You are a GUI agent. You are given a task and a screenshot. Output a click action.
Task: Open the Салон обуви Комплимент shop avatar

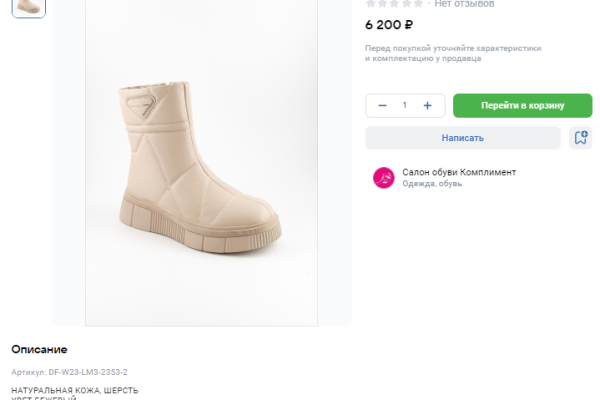pyautogui.click(x=384, y=178)
